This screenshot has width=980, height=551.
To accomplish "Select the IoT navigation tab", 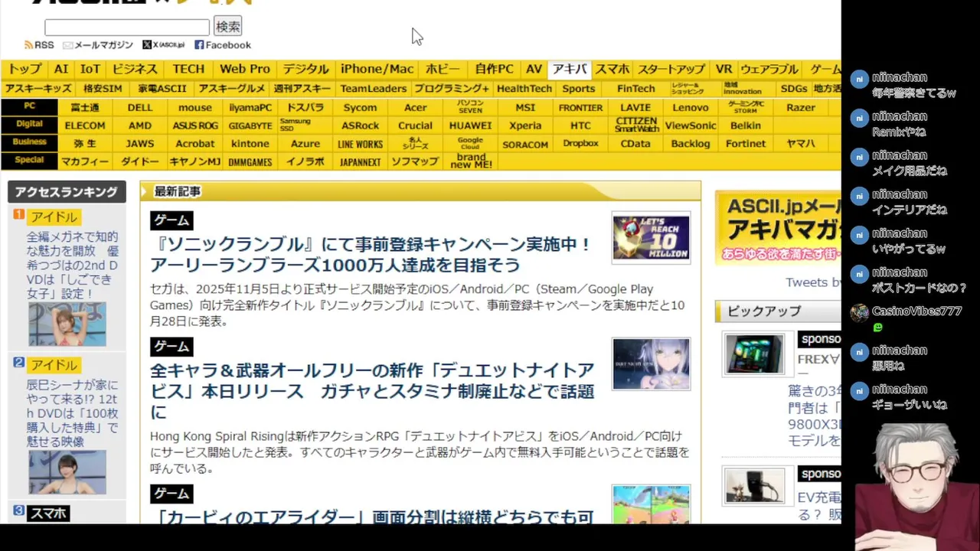I will point(90,69).
